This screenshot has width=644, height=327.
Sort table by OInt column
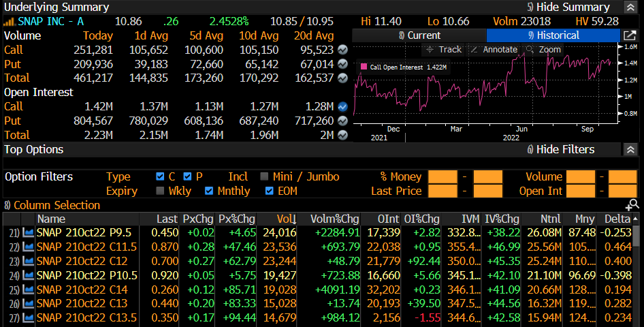coord(381,219)
